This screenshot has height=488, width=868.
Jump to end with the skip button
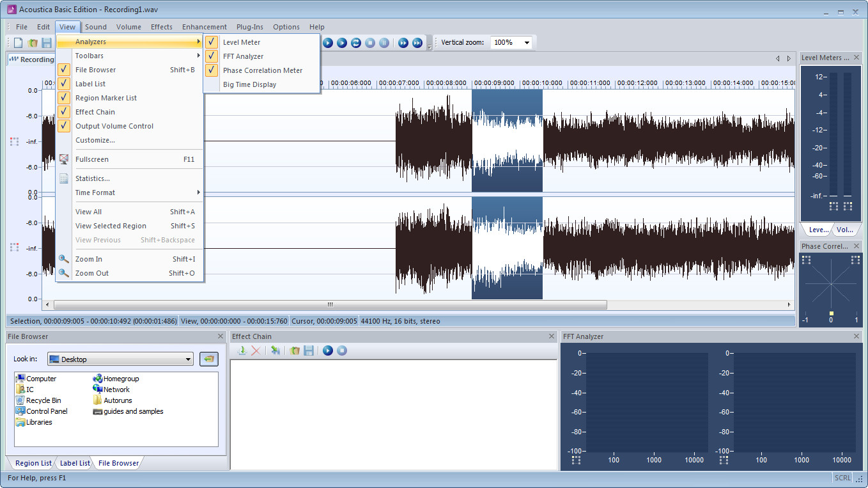(x=417, y=43)
